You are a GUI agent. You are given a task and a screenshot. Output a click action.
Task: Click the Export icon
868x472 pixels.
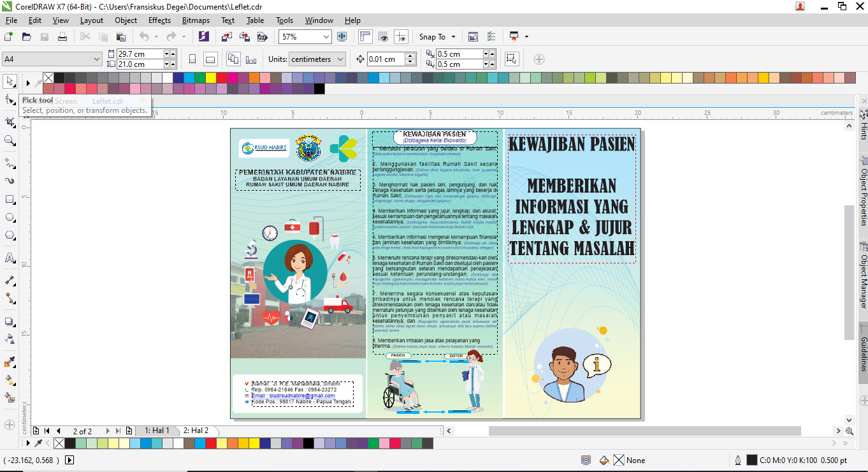(244, 37)
